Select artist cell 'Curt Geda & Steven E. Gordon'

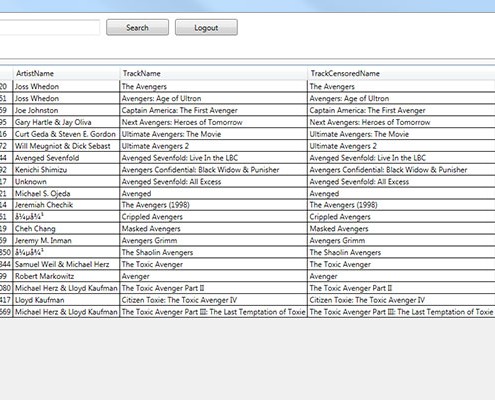click(66, 134)
